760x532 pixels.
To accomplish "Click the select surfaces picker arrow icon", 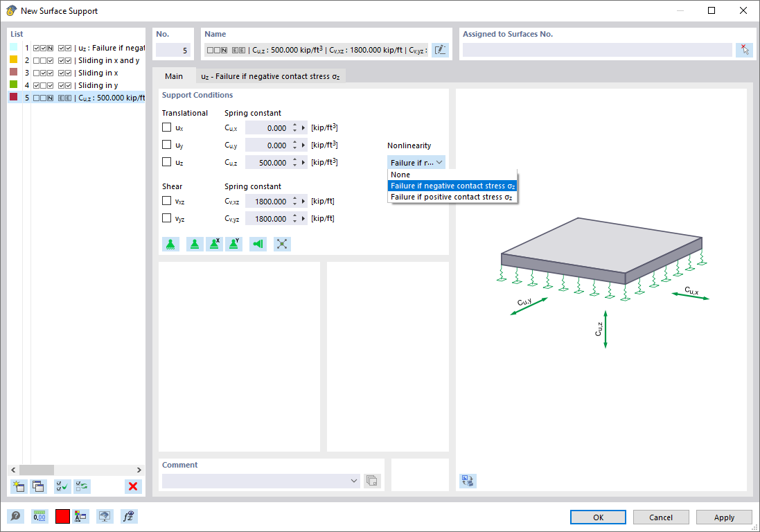I will point(745,49).
